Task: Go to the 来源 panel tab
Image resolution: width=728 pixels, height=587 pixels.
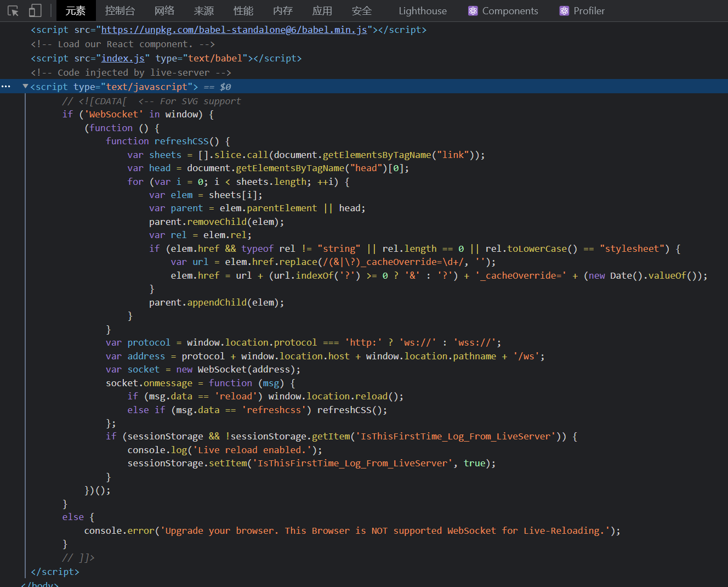Action: coord(204,11)
